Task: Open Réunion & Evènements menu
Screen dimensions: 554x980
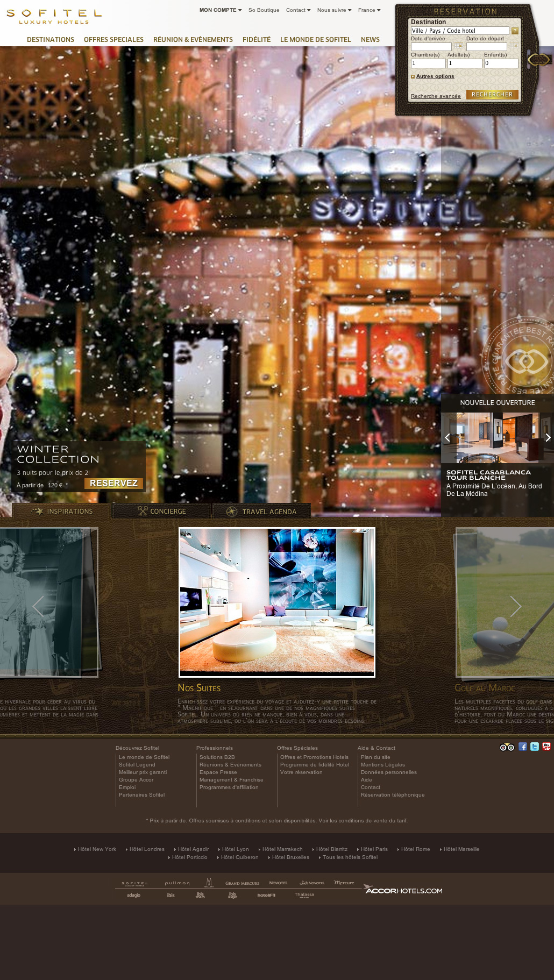Action: pos(193,40)
